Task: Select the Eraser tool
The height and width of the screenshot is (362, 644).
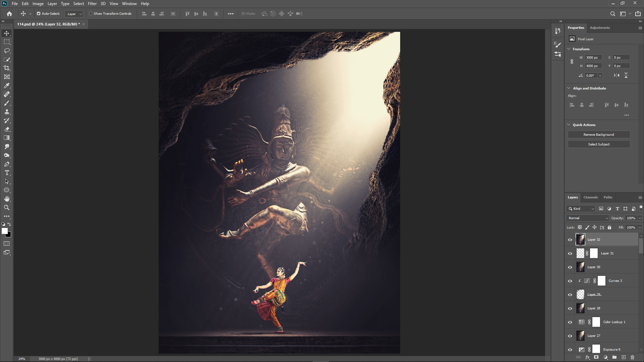Action: tap(7, 129)
